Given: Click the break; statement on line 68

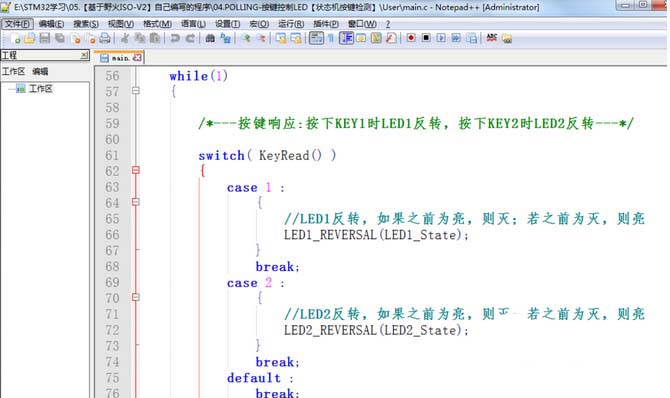Looking at the screenshot, I should (278, 267).
